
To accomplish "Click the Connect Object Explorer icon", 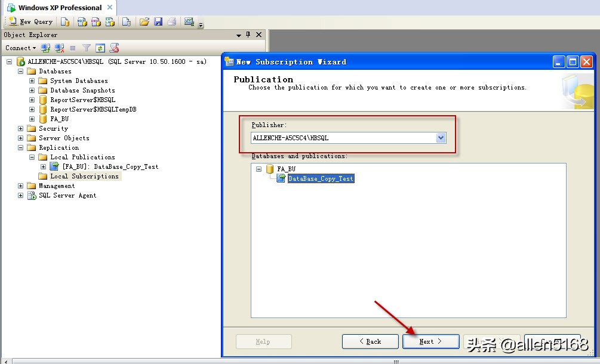I will pyautogui.click(x=45, y=48).
